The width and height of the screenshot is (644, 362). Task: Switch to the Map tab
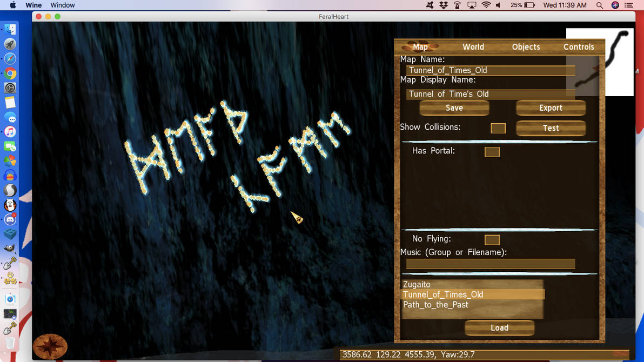tap(420, 47)
